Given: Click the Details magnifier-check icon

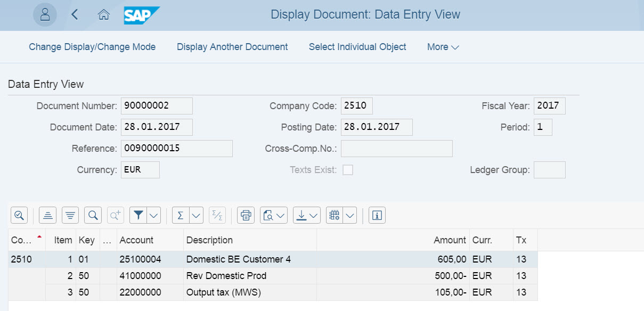Looking at the screenshot, I should pos(19,215).
